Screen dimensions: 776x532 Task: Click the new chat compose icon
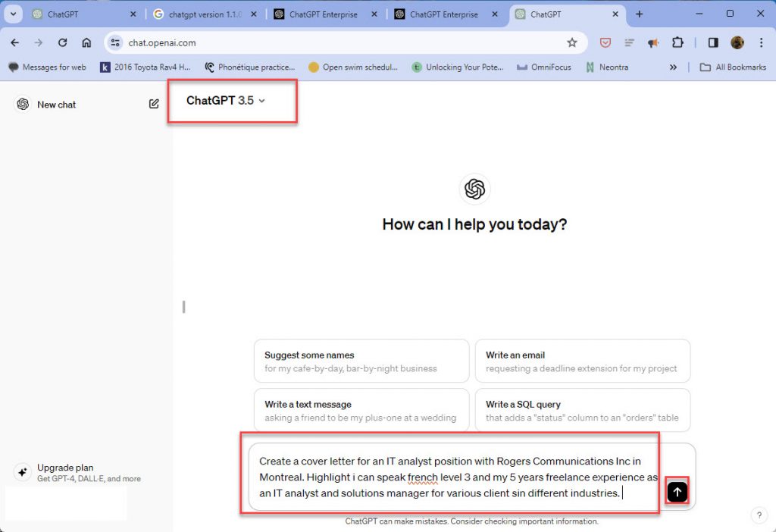[154, 105]
